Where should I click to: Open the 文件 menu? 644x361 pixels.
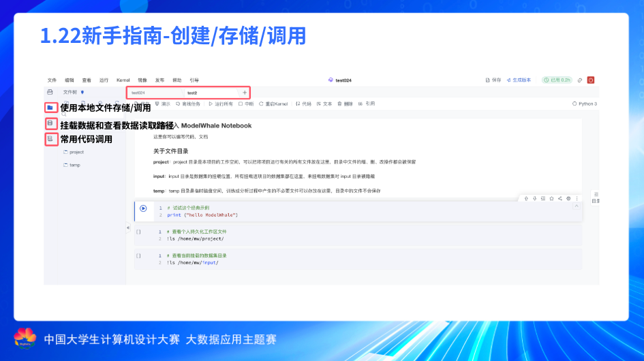[x=52, y=80]
